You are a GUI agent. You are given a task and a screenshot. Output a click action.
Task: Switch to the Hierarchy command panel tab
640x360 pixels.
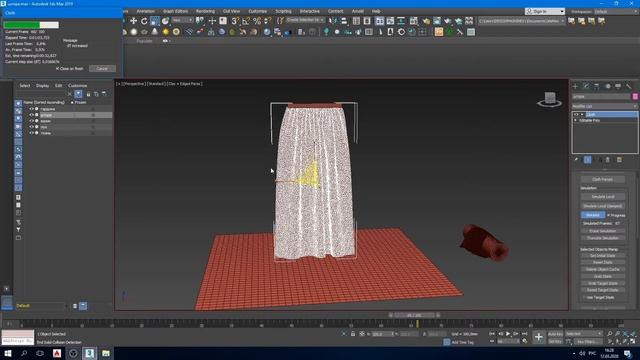click(597, 86)
